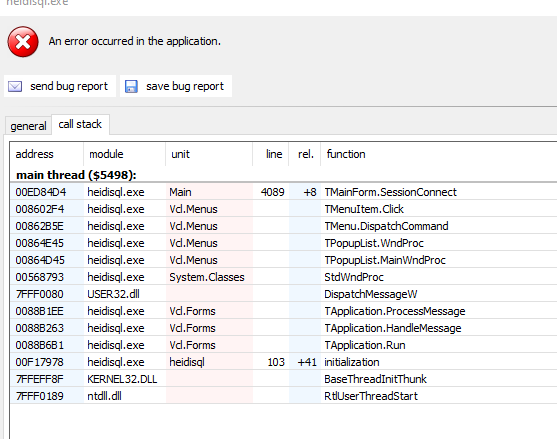Viewport: 557px width, 439px height.
Task: Click the envelope icon for send bug report
Action: [15, 86]
